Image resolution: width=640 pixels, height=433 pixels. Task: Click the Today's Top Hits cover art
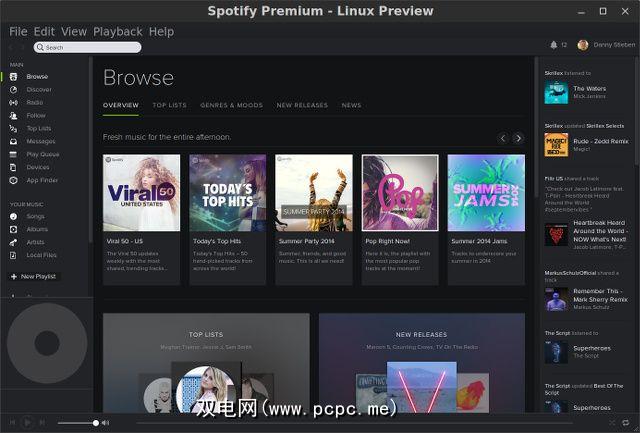click(228, 193)
